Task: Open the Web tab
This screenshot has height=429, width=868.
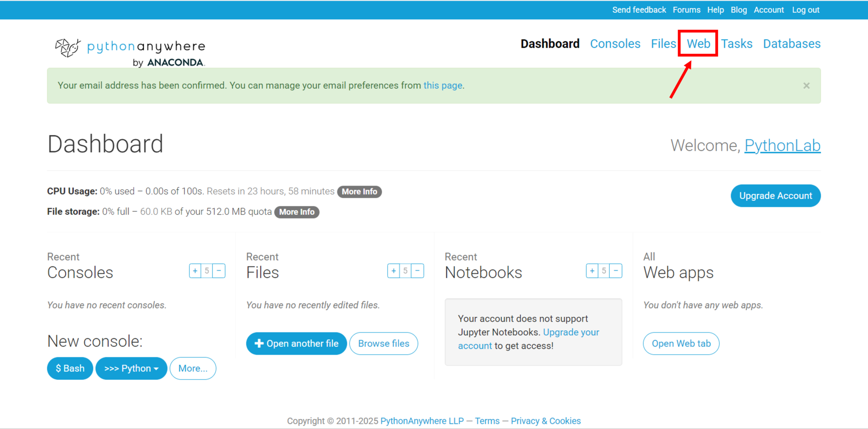Action: click(698, 44)
